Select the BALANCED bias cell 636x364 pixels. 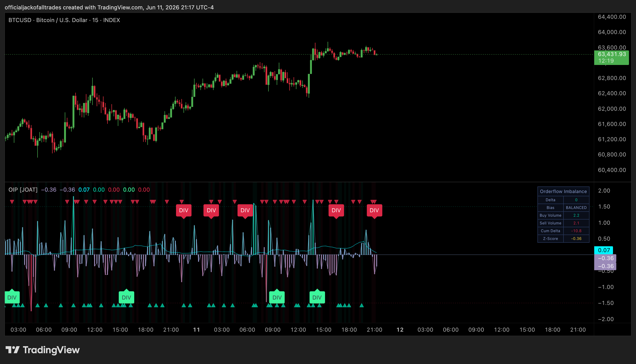point(576,208)
